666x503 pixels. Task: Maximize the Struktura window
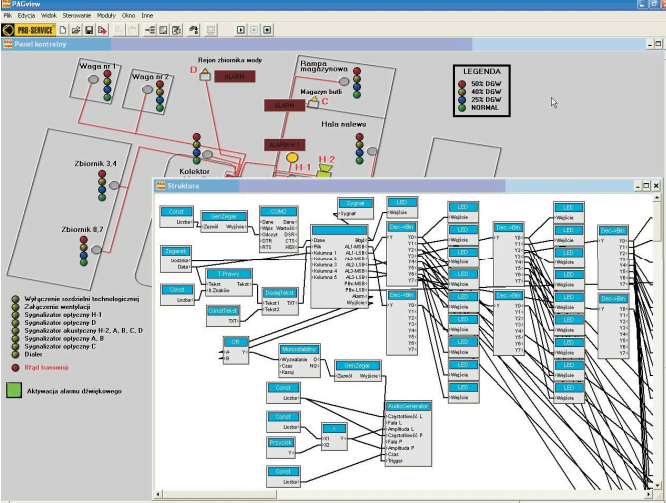point(646,186)
